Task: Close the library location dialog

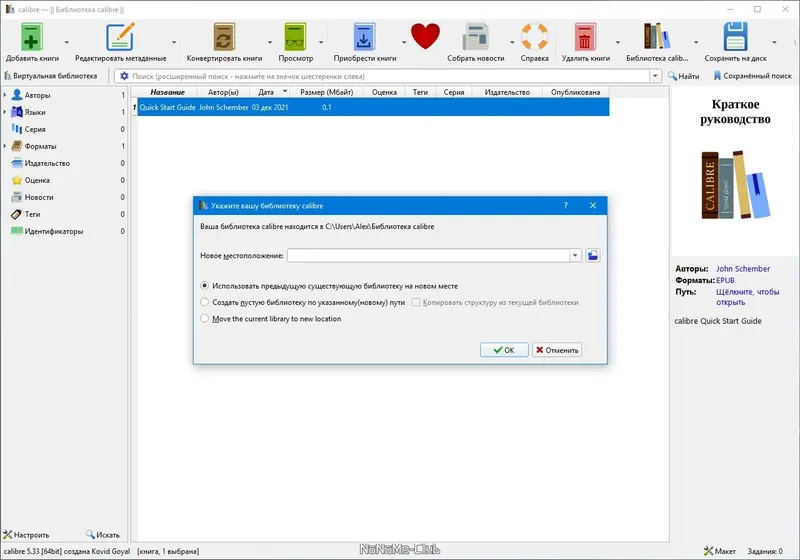Action: (x=593, y=206)
